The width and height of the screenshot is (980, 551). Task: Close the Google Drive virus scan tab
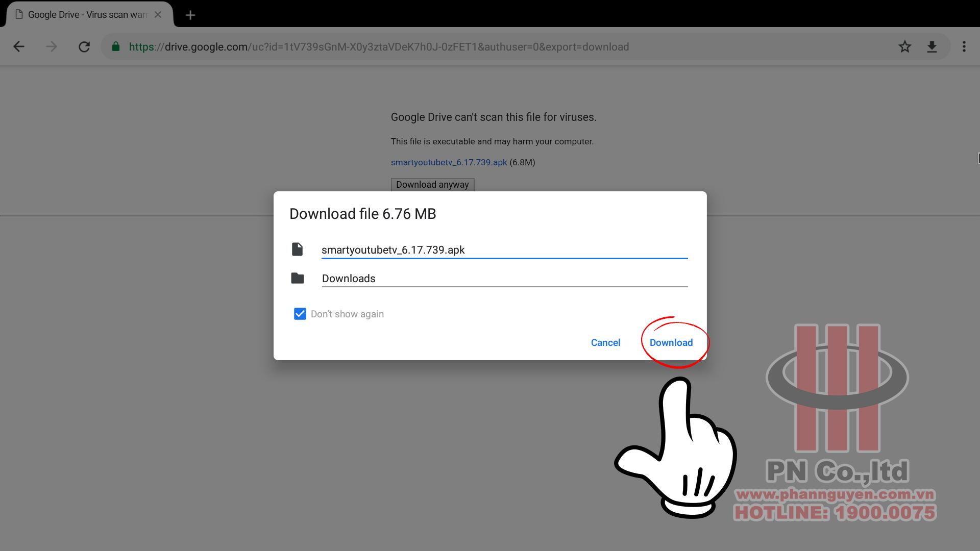pos(158,15)
